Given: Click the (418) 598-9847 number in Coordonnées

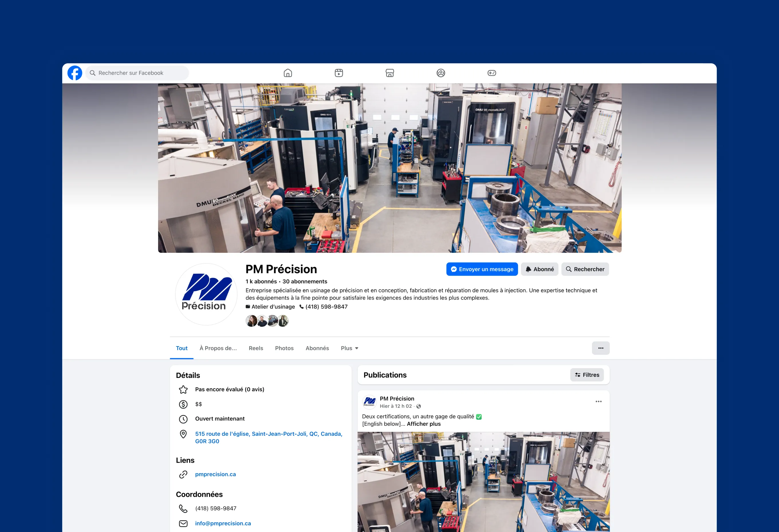Looking at the screenshot, I should pyautogui.click(x=216, y=509).
